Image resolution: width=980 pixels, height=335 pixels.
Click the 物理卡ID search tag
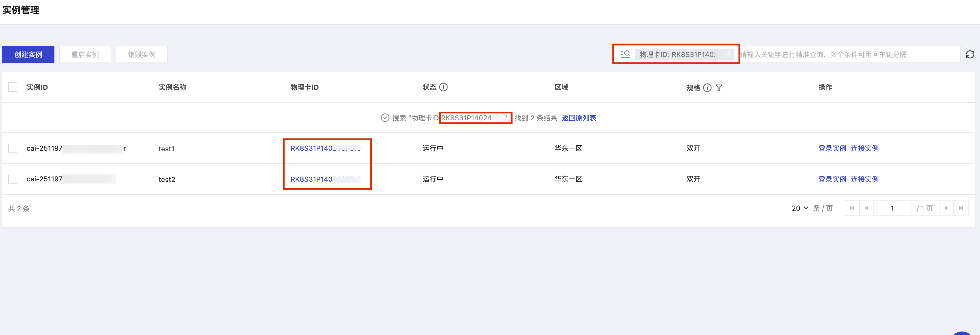684,54
